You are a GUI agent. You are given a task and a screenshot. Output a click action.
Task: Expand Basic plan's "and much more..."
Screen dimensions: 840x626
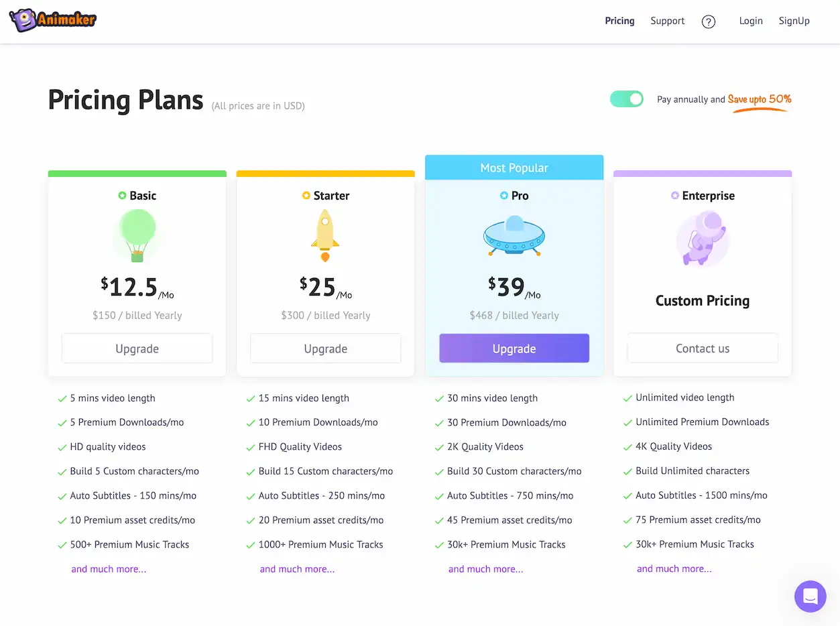pos(109,569)
